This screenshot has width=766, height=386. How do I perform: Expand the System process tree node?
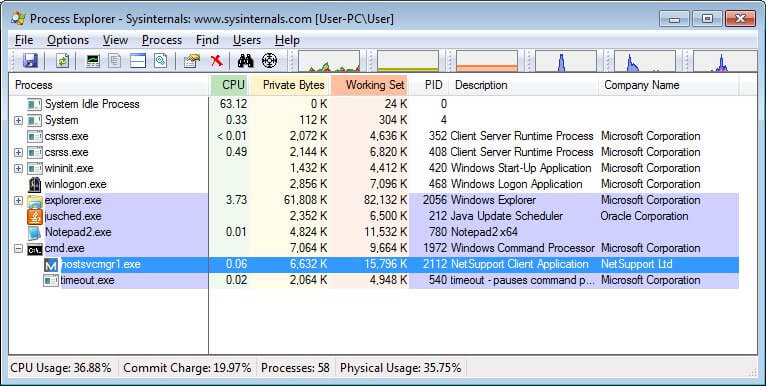tap(19, 120)
